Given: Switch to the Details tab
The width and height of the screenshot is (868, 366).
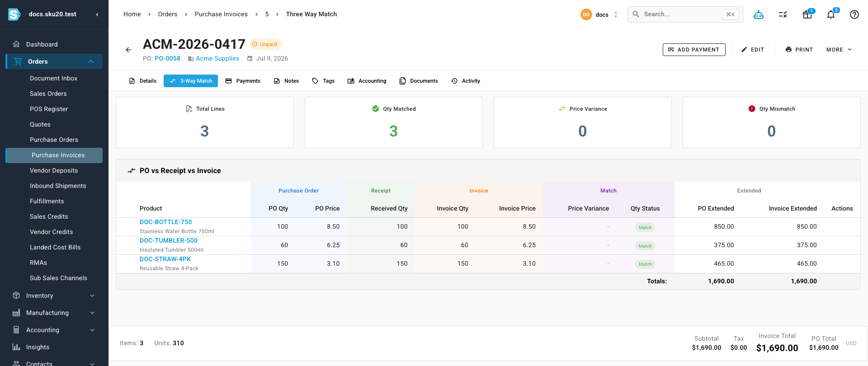Looking at the screenshot, I should tap(143, 81).
